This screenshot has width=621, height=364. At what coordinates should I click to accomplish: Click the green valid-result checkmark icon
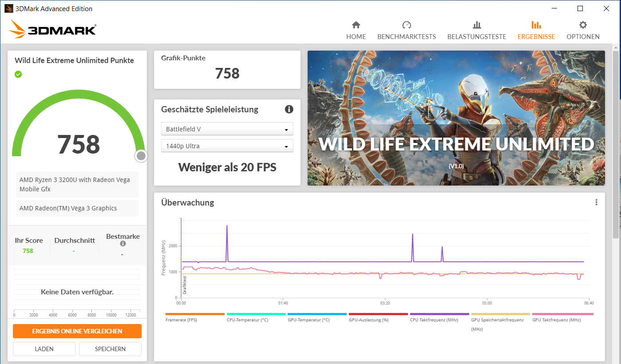[x=18, y=74]
